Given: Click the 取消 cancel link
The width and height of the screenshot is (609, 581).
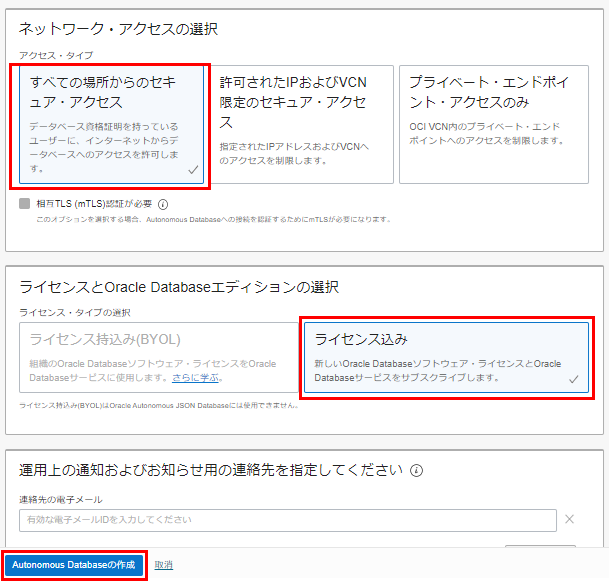Looking at the screenshot, I should pyautogui.click(x=164, y=565).
